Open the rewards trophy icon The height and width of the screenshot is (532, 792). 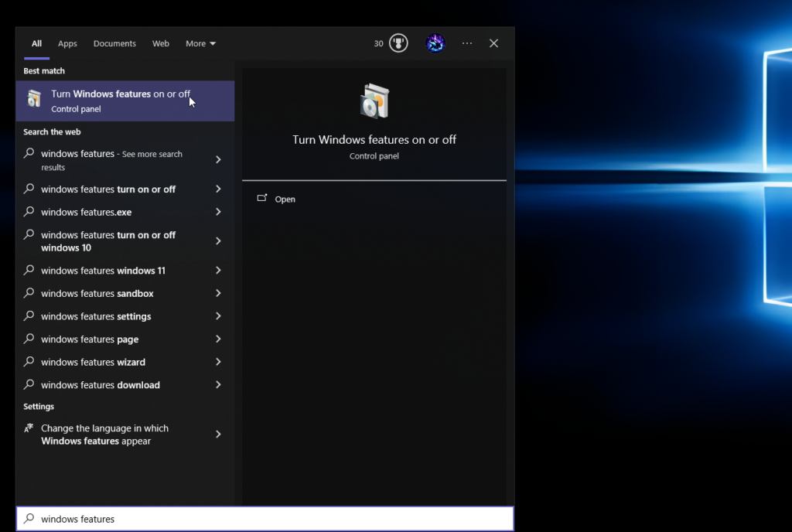pyautogui.click(x=398, y=43)
